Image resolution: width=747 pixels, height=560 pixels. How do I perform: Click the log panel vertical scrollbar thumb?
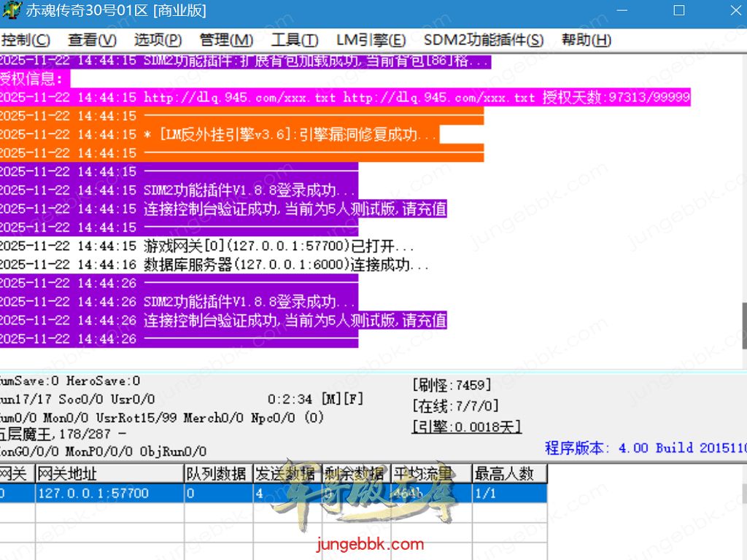click(x=744, y=321)
